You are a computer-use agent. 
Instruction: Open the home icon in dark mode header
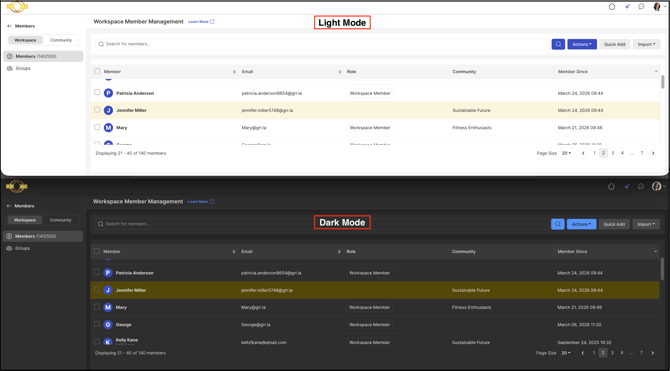coord(611,186)
